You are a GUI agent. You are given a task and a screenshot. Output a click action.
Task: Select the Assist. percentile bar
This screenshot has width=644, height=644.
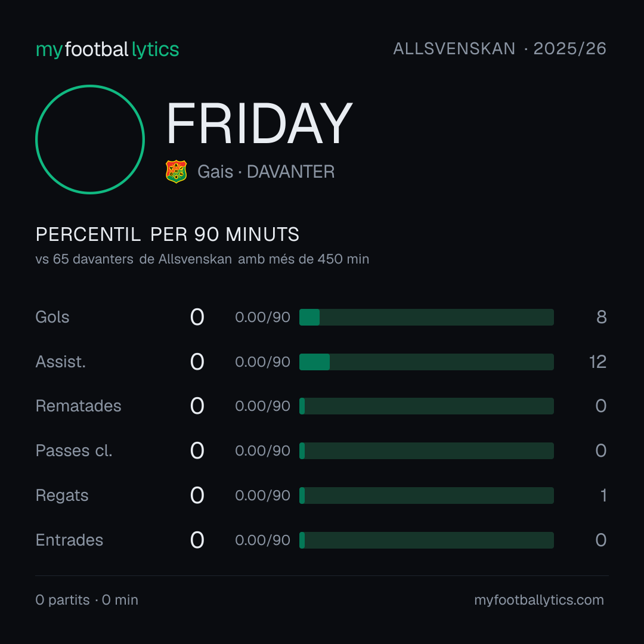click(426, 362)
